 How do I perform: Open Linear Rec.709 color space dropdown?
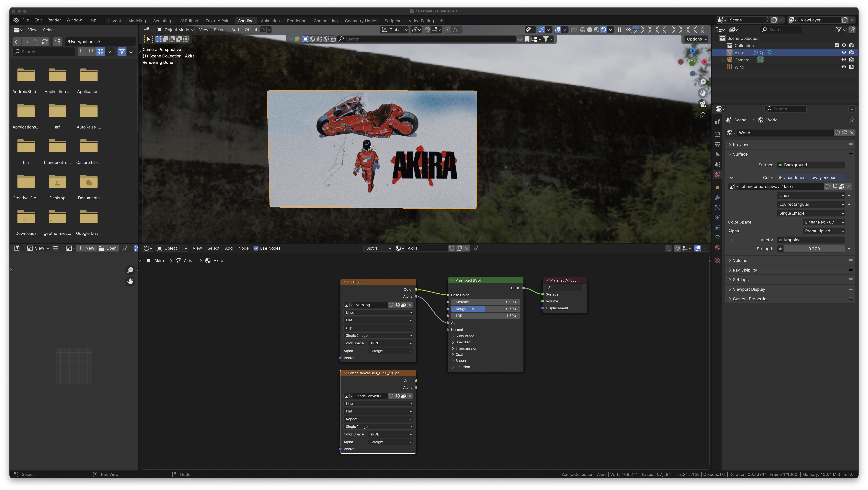point(824,222)
